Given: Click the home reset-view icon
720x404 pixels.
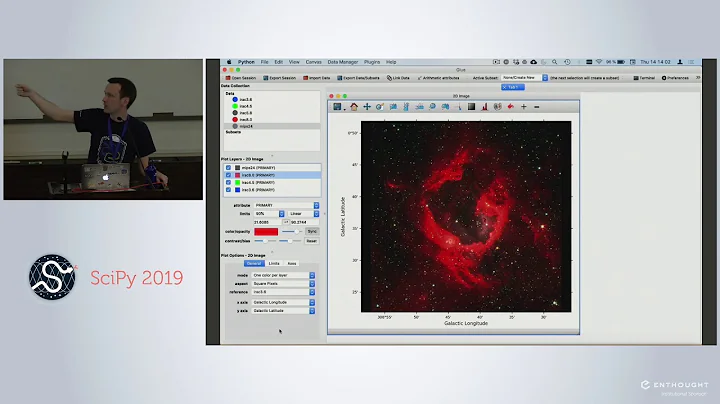Looking at the screenshot, I should point(354,107).
